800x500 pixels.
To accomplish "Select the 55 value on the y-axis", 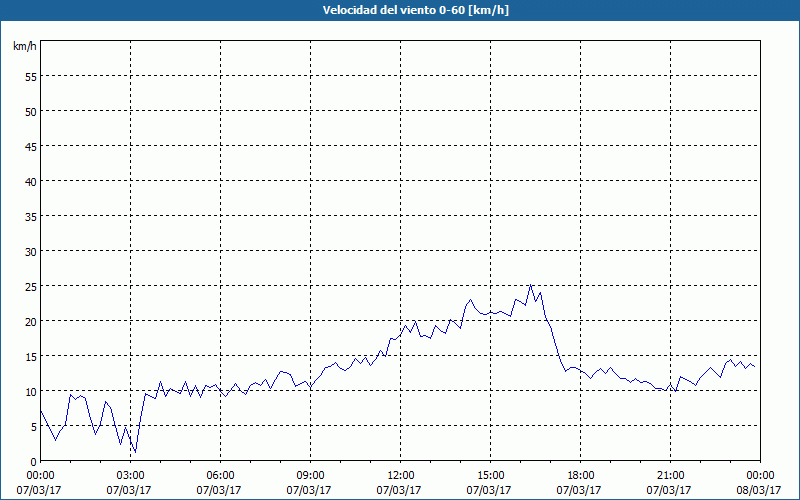I will coord(31,77).
